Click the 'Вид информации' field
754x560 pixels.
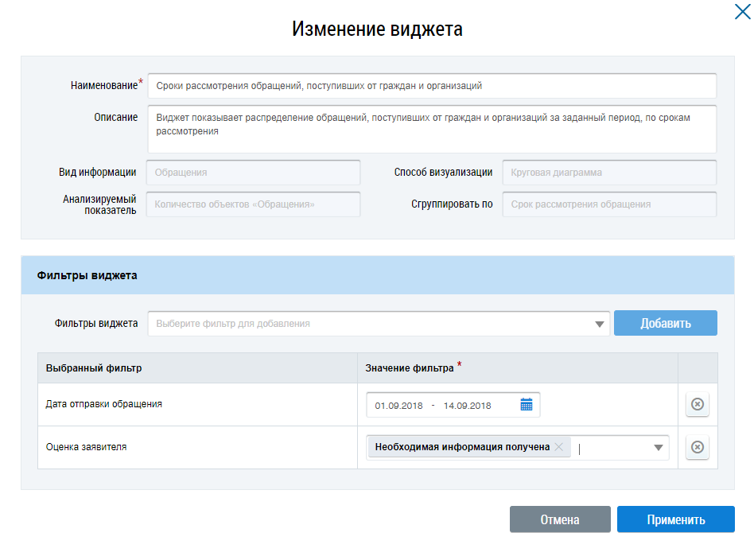[253, 173]
